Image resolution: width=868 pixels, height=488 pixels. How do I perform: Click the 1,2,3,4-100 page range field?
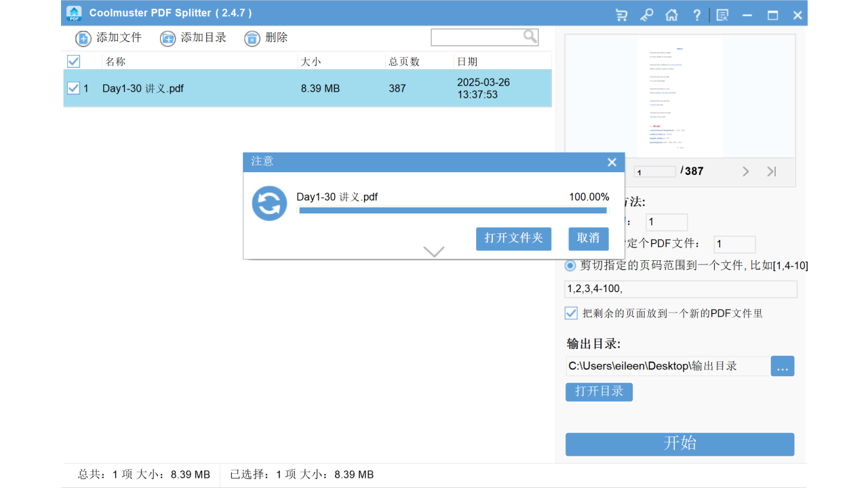(681, 289)
